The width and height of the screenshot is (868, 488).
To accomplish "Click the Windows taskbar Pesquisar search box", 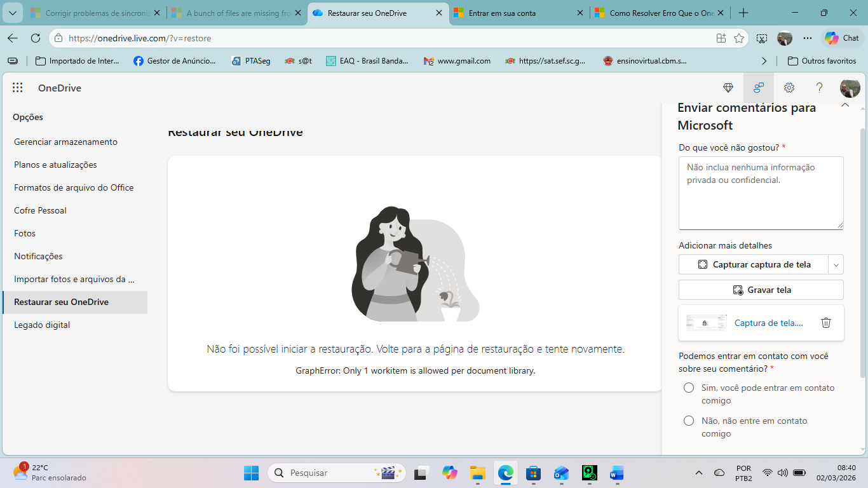I will (x=337, y=473).
